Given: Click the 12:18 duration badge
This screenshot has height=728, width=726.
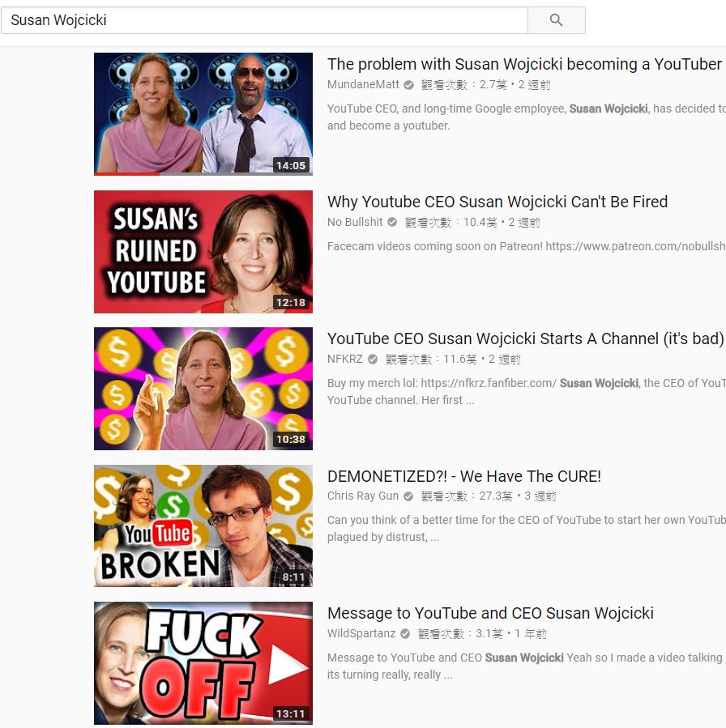Looking at the screenshot, I should click(291, 303).
